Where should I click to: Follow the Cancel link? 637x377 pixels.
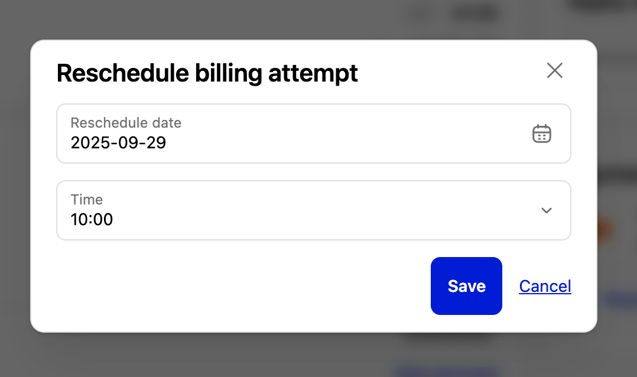pos(545,286)
